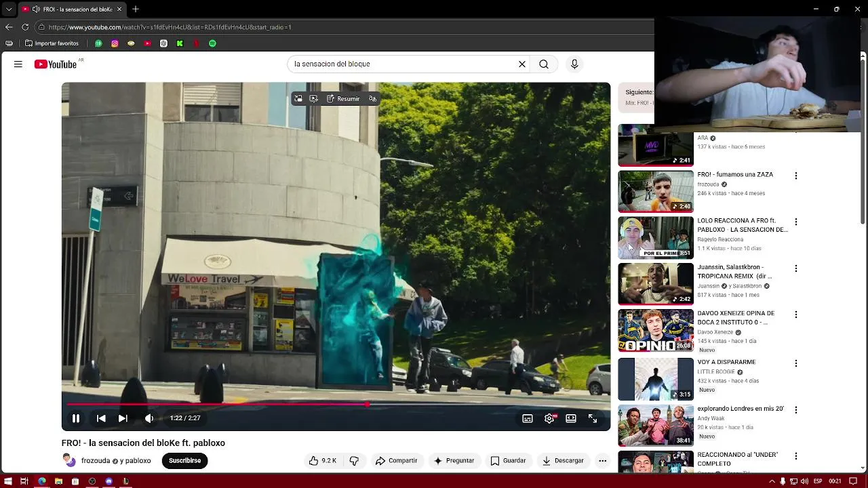Open options for 'VOY A DISPARARME'
This screenshot has height=488, width=868.
tap(796, 363)
